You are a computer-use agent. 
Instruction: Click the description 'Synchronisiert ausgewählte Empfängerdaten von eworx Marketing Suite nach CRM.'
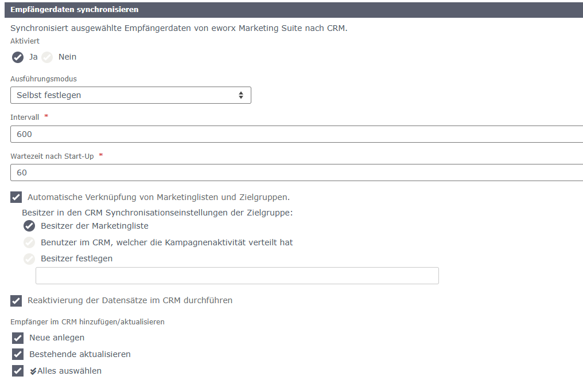coord(179,28)
